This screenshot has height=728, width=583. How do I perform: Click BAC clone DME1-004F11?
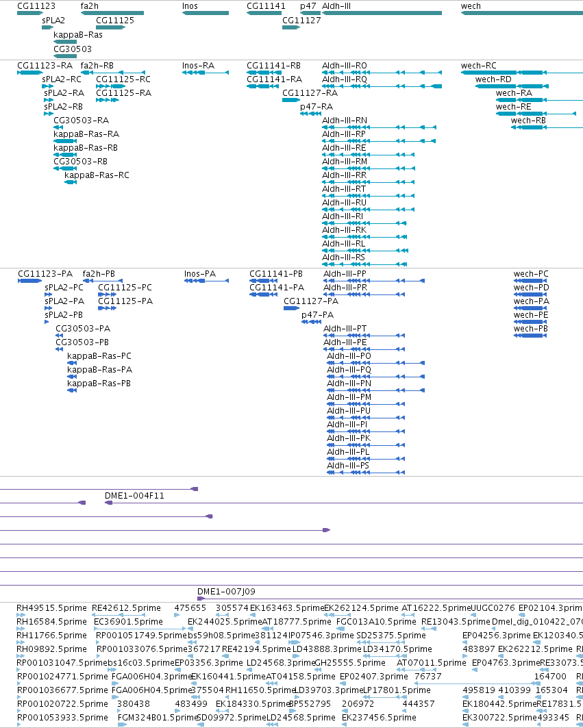click(x=134, y=496)
